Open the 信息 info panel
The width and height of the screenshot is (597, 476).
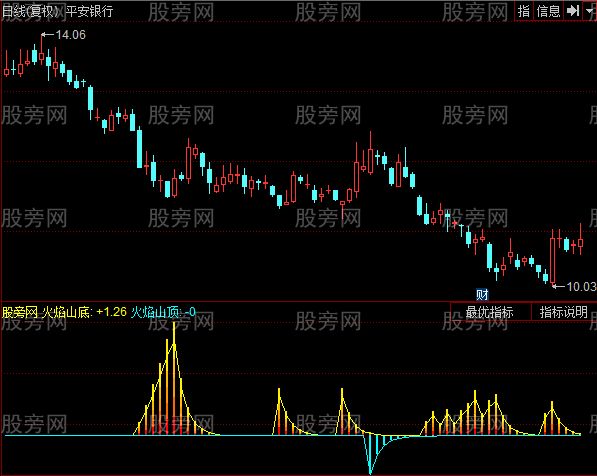point(548,11)
